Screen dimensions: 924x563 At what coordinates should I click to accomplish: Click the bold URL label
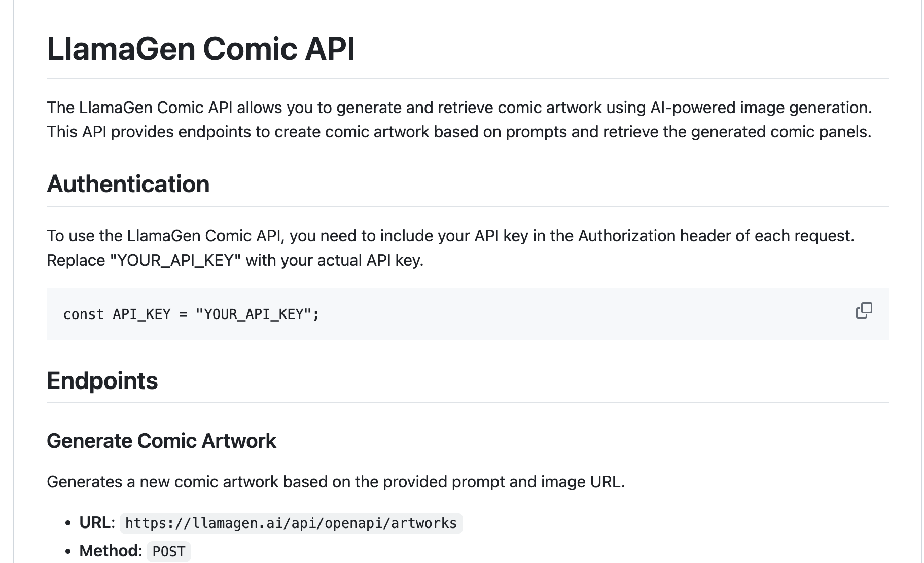tap(97, 522)
